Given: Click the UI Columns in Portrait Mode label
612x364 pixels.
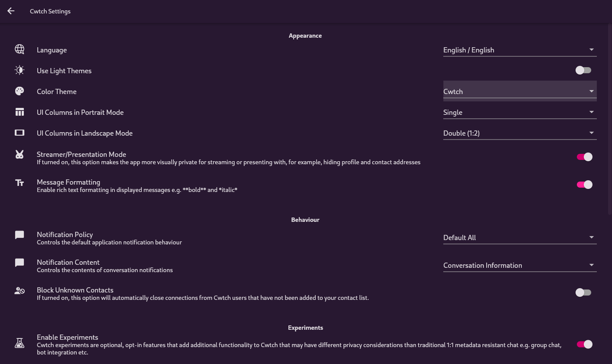Looking at the screenshot, I should [x=80, y=112].
